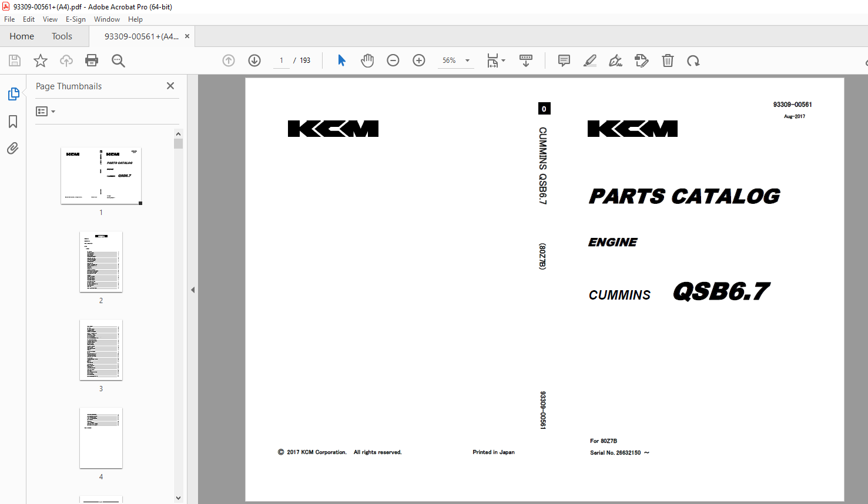This screenshot has height=504, width=868.
Task: Select the Highlight text pen tool
Action: coord(590,61)
